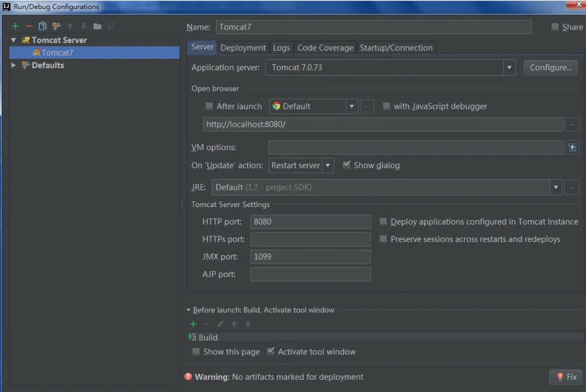
Task: Enable Preserve sessions across restarts and redeploys
Action: tap(383, 239)
